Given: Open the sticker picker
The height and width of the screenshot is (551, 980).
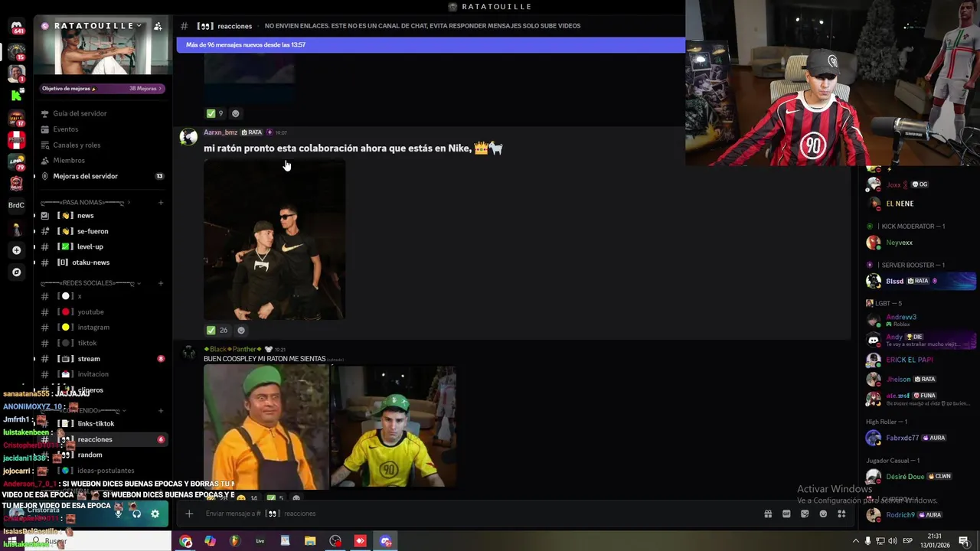Looking at the screenshot, I should [x=805, y=514].
